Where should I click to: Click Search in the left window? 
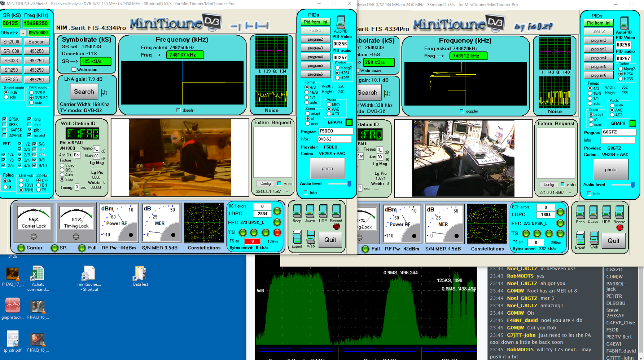click(x=84, y=92)
